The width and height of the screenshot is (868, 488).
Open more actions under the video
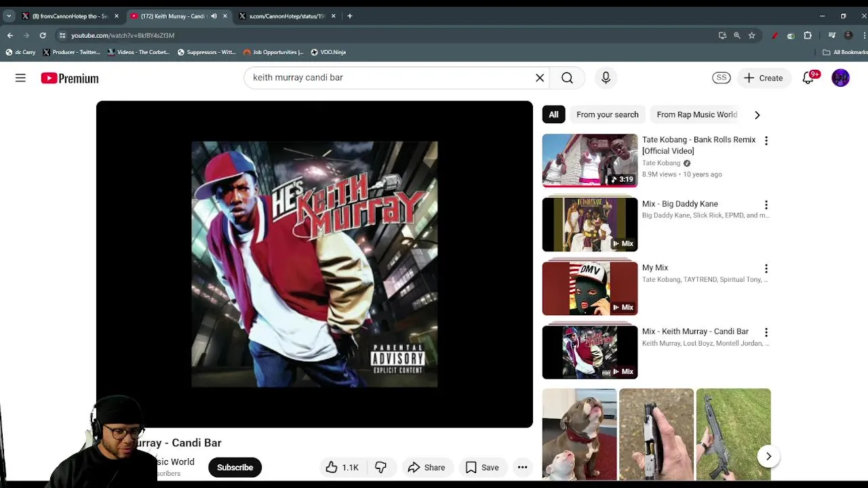[x=522, y=468]
